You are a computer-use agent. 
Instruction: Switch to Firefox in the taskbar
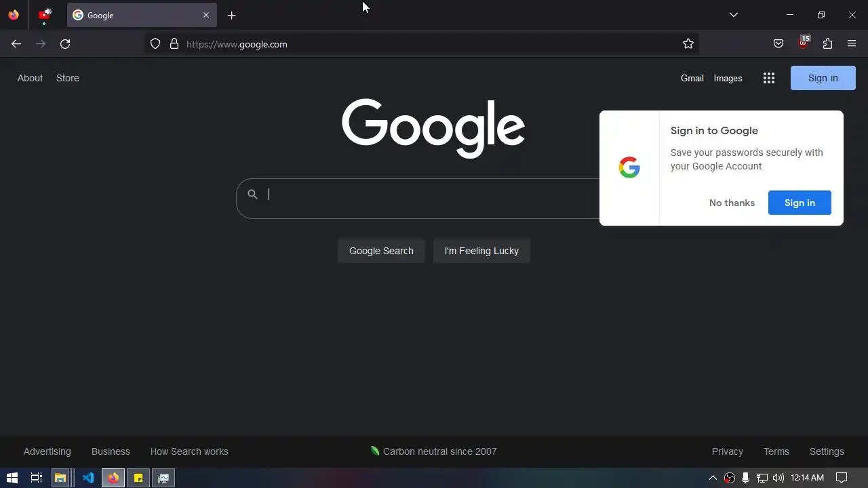tap(113, 478)
